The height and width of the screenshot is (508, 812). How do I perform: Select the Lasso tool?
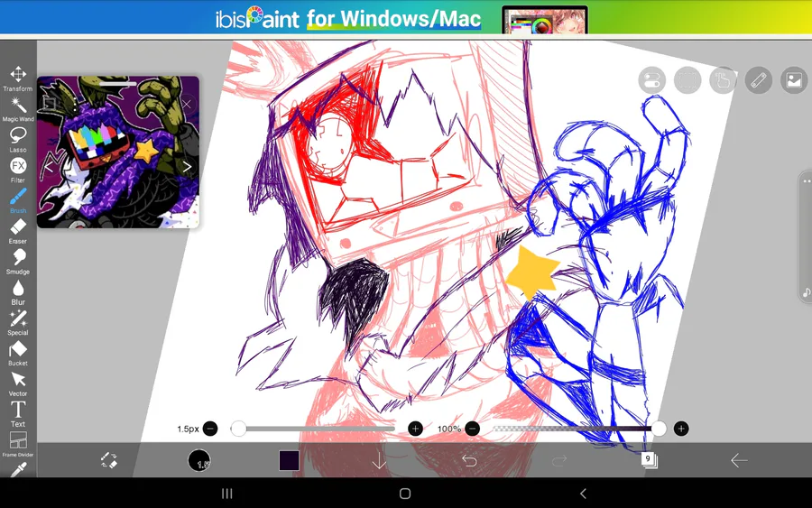18,140
